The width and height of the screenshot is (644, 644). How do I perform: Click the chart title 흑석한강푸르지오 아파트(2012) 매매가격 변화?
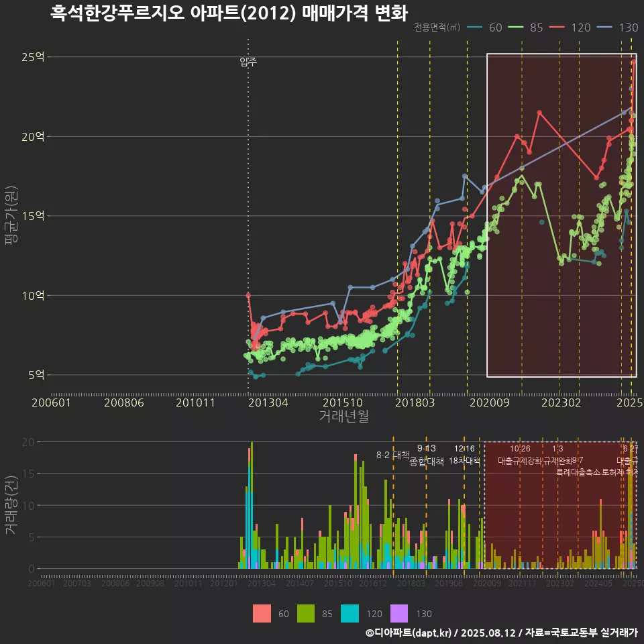click(229, 13)
